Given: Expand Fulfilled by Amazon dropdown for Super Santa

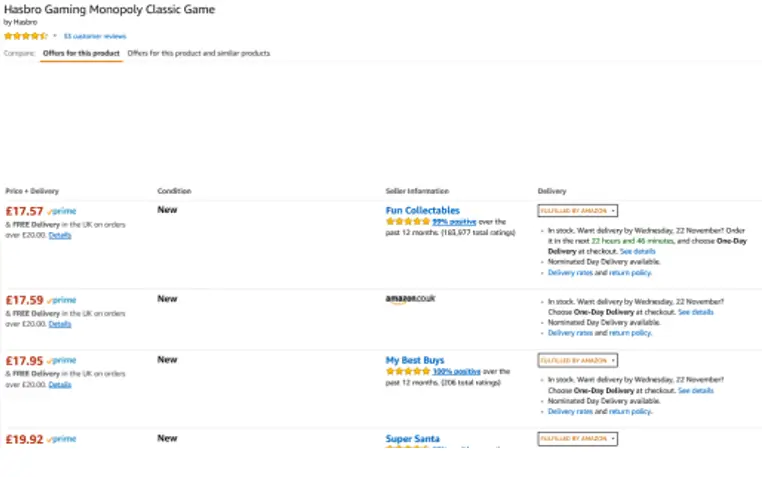Looking at the screenshot, I should [578, 439].
